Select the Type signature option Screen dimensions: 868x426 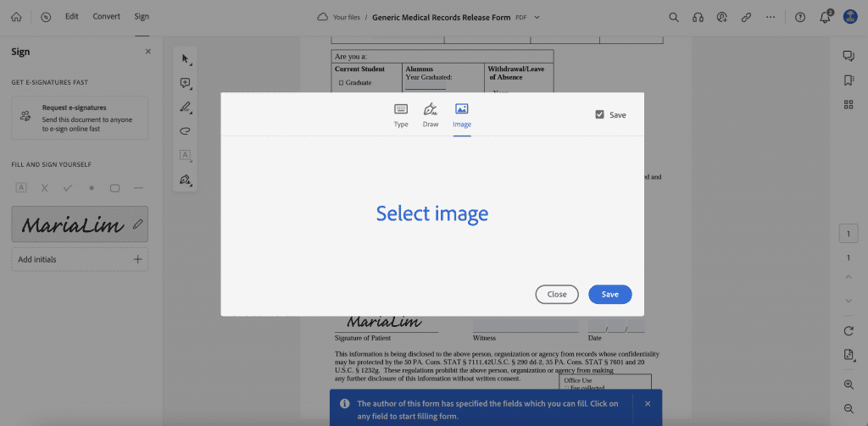pyautogui.click(x=401, y=115)
